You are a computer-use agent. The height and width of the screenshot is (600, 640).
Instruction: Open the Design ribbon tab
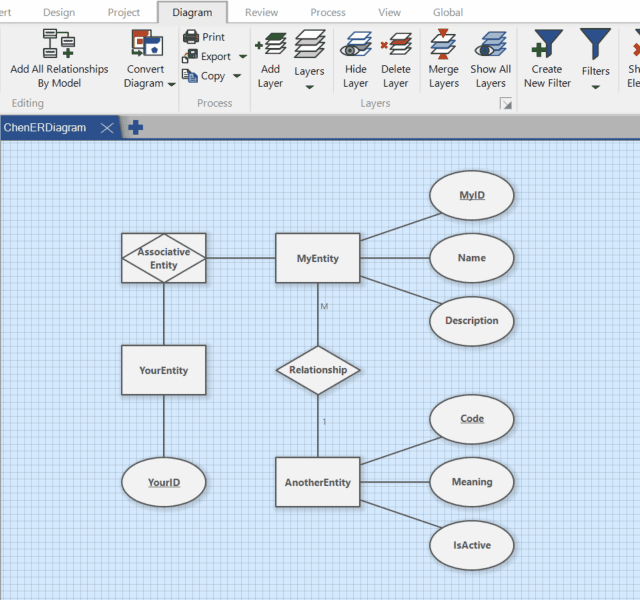59,13
